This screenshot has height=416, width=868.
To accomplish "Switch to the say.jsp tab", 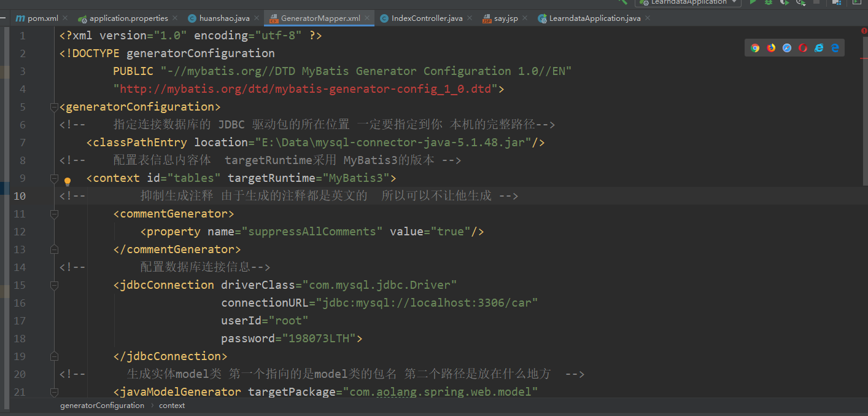I will pos(506,18).
